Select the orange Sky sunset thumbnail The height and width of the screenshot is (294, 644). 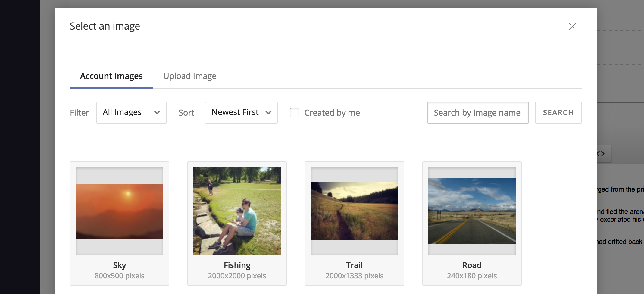120,211
